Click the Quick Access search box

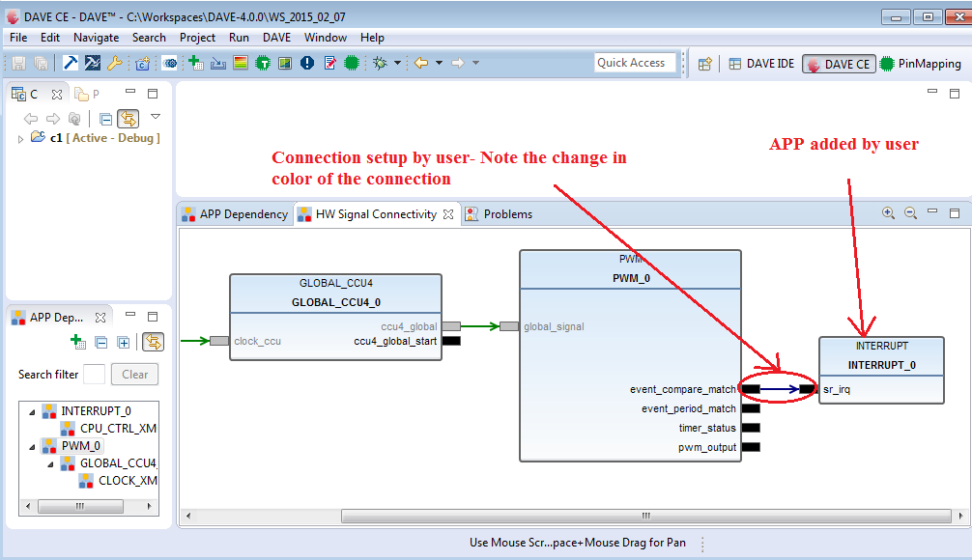tap(635, 63)
